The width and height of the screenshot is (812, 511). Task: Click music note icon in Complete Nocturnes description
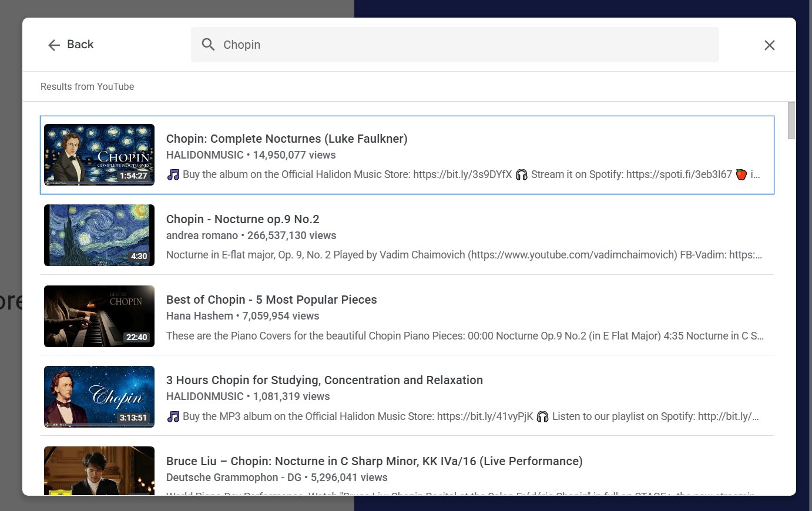[x=173, y=174]
